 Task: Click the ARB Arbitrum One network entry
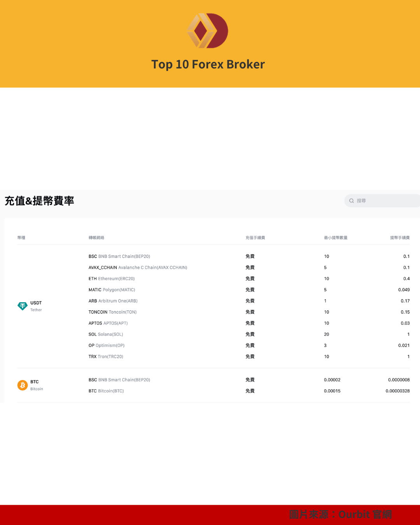tap(113, 301)
